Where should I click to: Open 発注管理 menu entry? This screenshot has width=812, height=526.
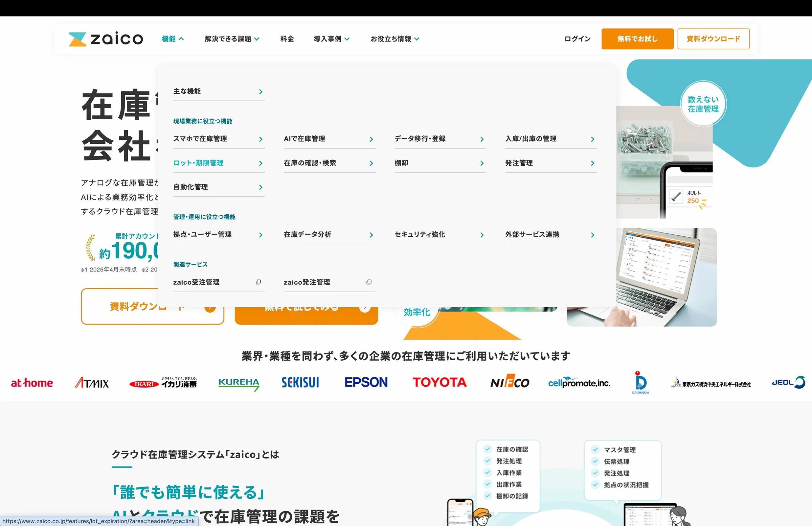(551, 163)
